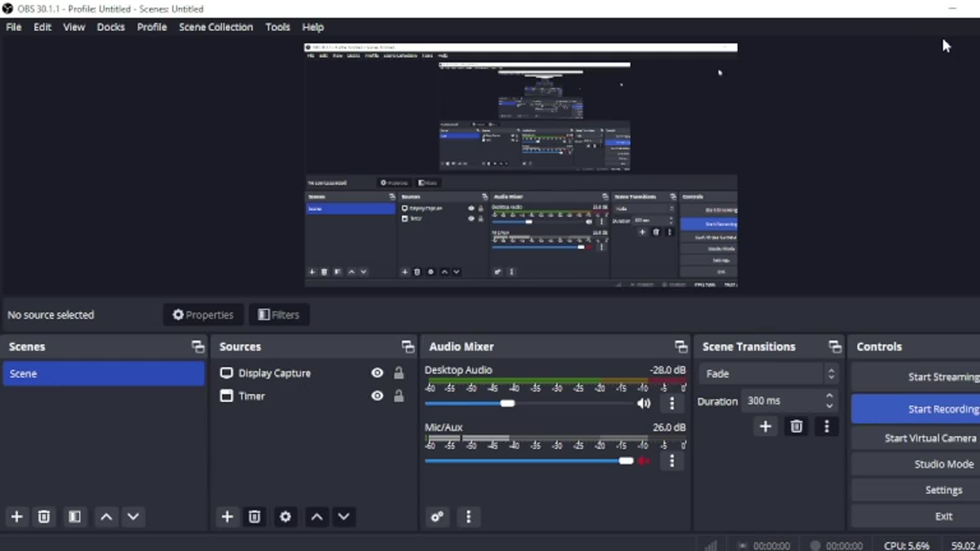Open advanced audio properties gears icon
Screen dimensions: 980x551
coord(437,517)
